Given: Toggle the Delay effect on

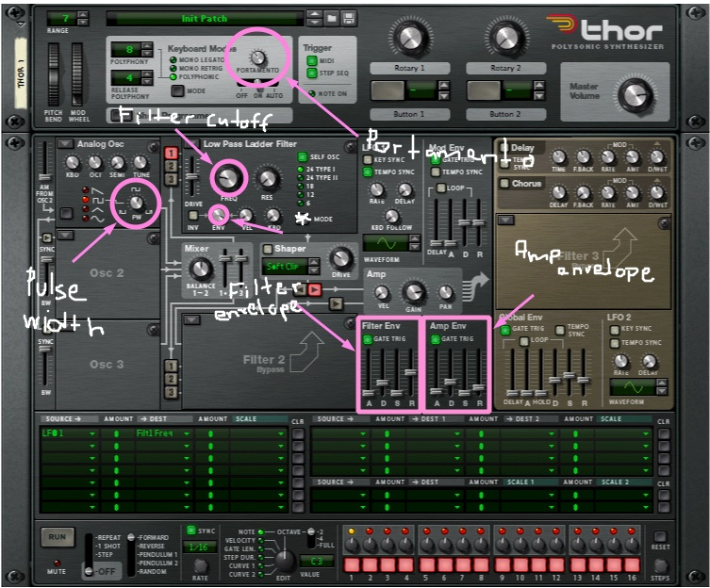Looking at the screenshot, I should 503,148.
